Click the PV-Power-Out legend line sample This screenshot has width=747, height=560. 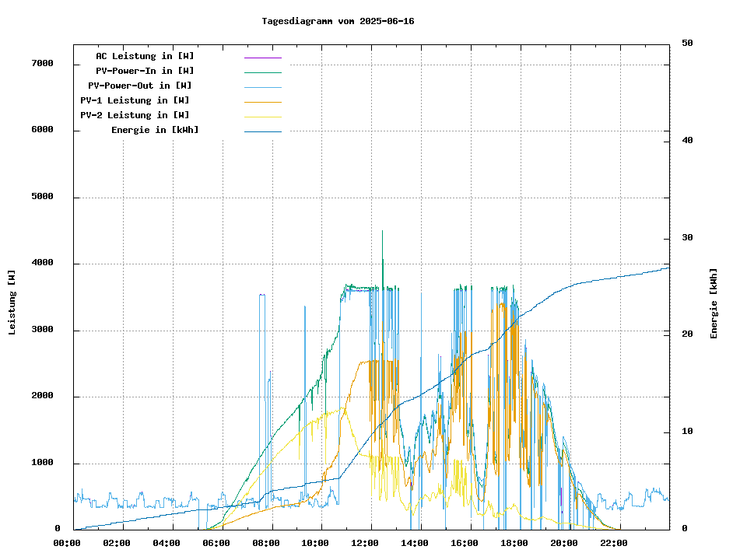(262, 86)
